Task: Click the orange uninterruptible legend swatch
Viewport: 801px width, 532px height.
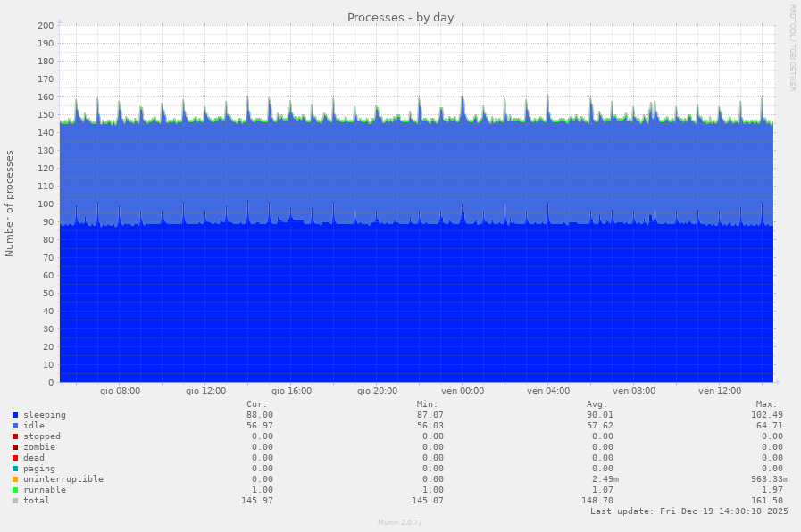Action: [15, 479]
